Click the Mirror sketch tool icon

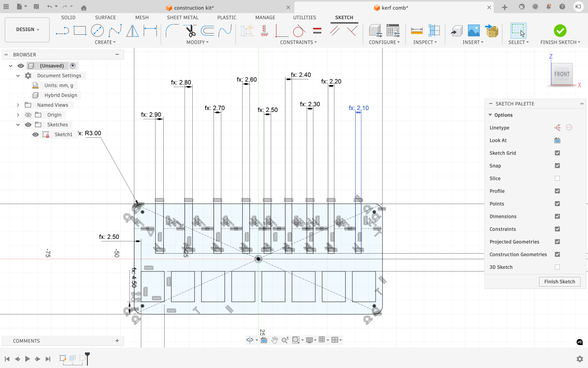(132, 31)
